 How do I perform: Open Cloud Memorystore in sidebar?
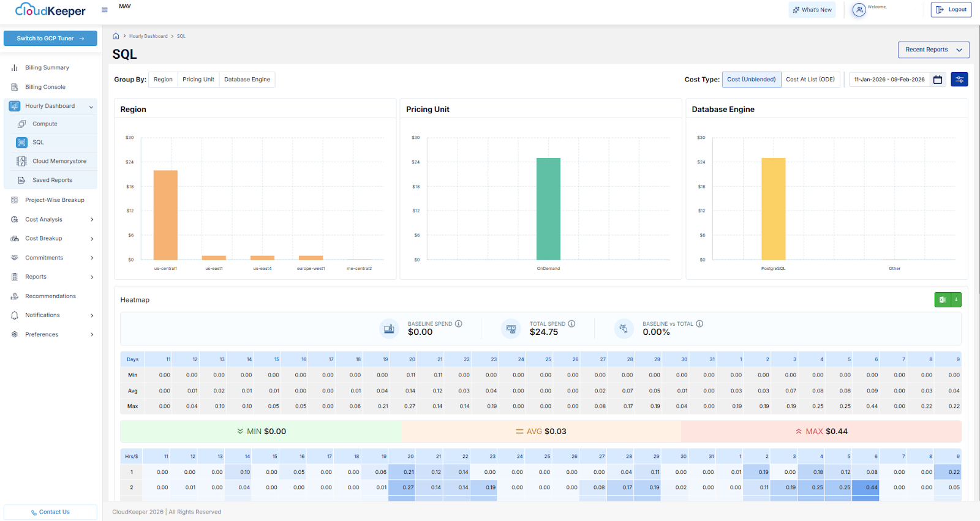(x=59, y=161)
